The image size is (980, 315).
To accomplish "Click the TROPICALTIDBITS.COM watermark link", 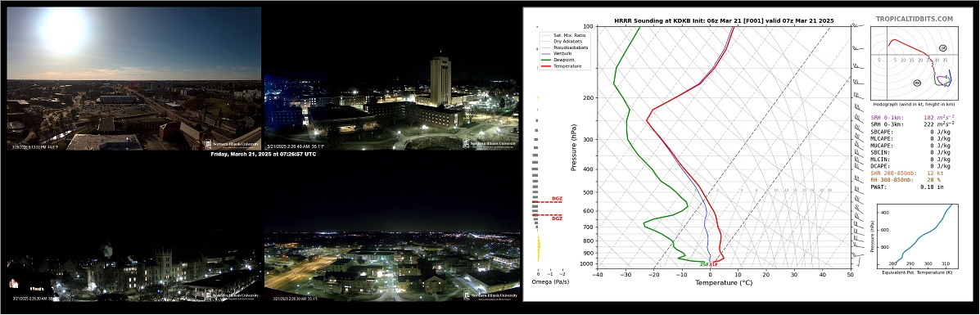I will (x=914, y=20).
